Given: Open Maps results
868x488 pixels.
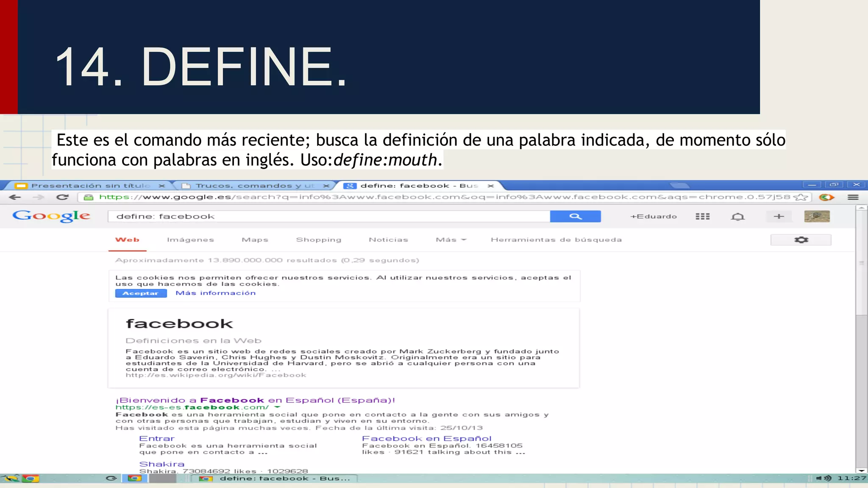Looking at the screenshot, I should pos(255,240).
